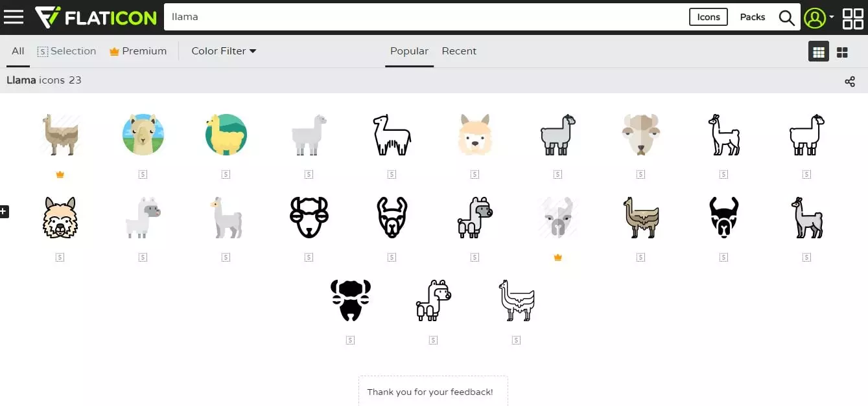The height and width of the screenshot is (406, 868).
Task: Click the share icon beside Llama icons count
Action: point(850,81)
